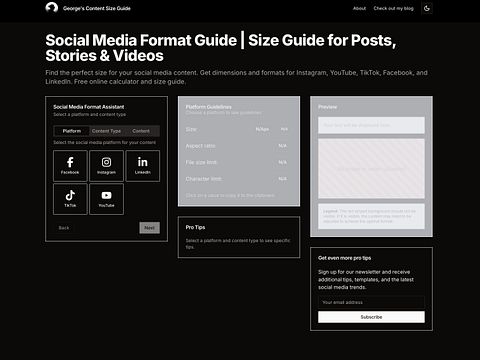Screen dimensions: 480x360
Task: Select the LinkedIn platform tile
Action: point(143,166)
